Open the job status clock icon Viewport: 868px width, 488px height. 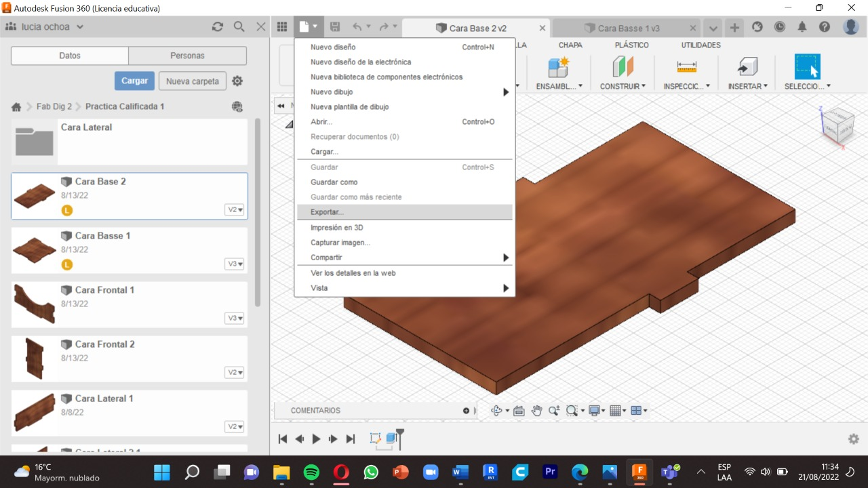click(780, 27)
